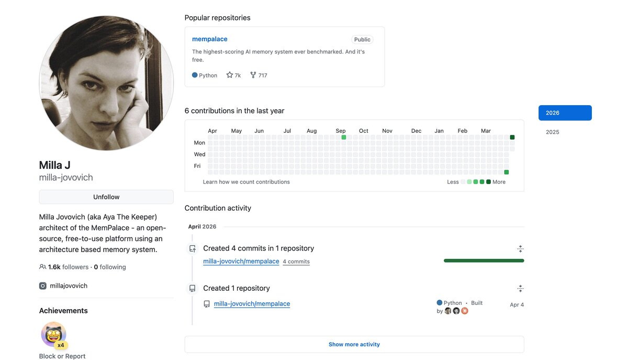Open the mempalace repository from Popular repositories

pos(210,39)
